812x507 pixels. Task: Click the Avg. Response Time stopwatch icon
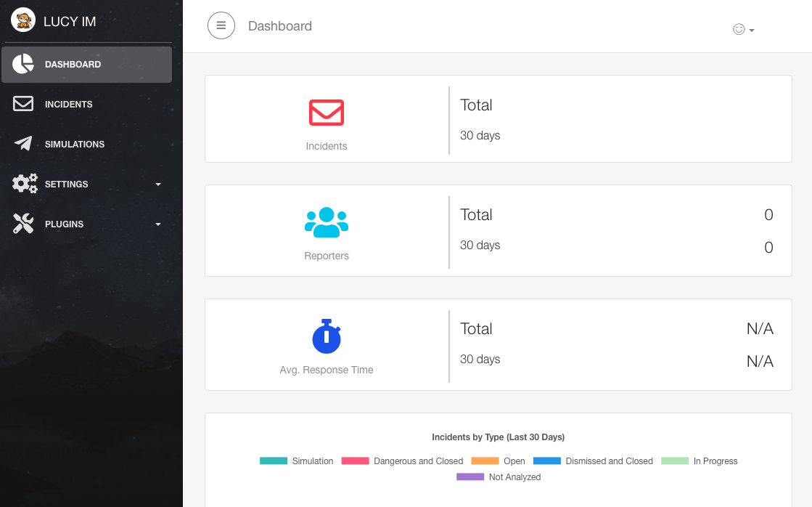[327, 336]
